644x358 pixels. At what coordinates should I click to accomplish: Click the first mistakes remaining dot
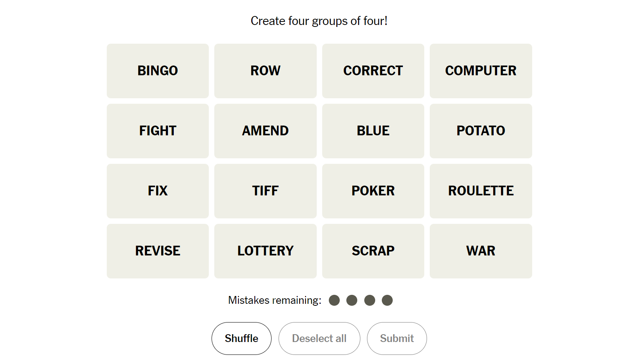334,300
